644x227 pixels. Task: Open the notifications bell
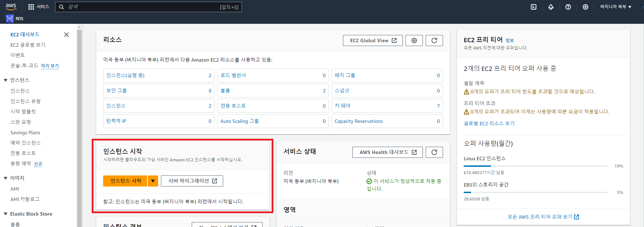[x=551, y=7]
